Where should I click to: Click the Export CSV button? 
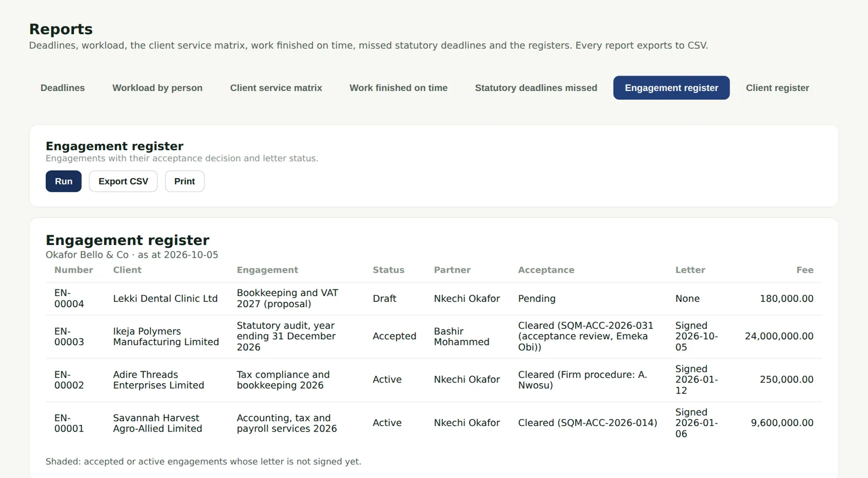123,182
